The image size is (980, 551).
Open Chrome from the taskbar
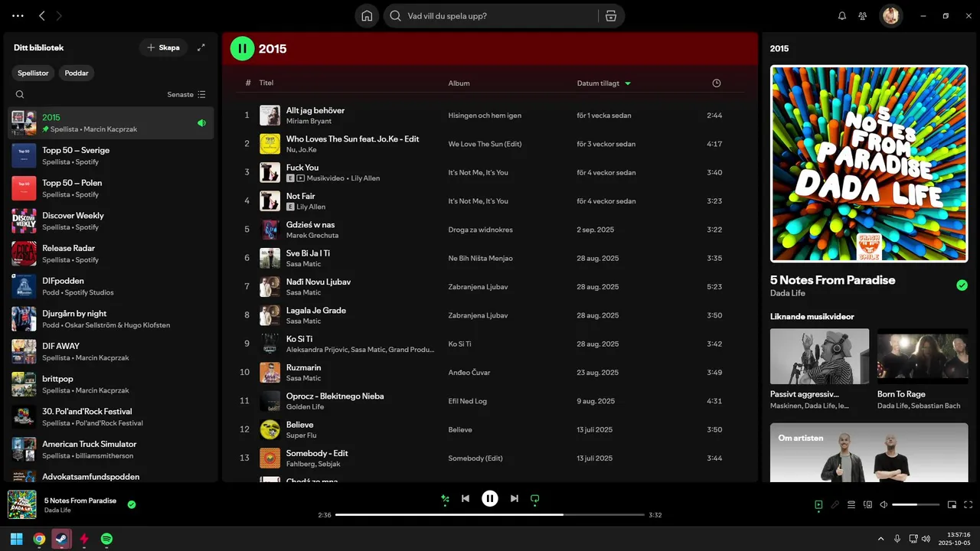pos(39,539)
